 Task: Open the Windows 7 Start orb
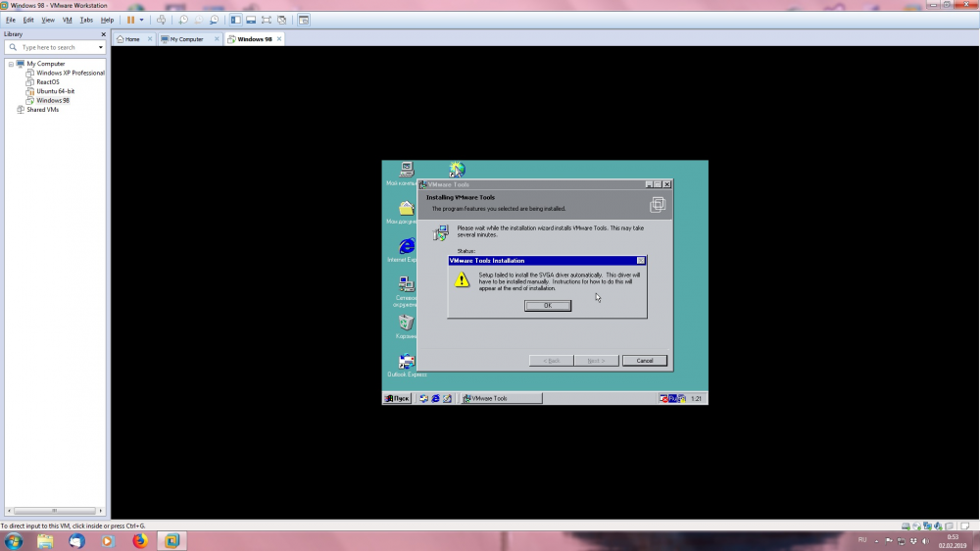14,541
